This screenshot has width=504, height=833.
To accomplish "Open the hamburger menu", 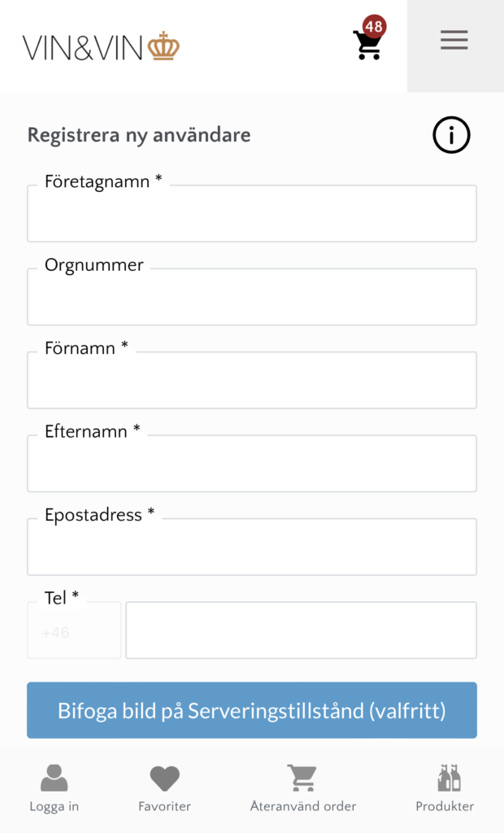I will point(454,40).
